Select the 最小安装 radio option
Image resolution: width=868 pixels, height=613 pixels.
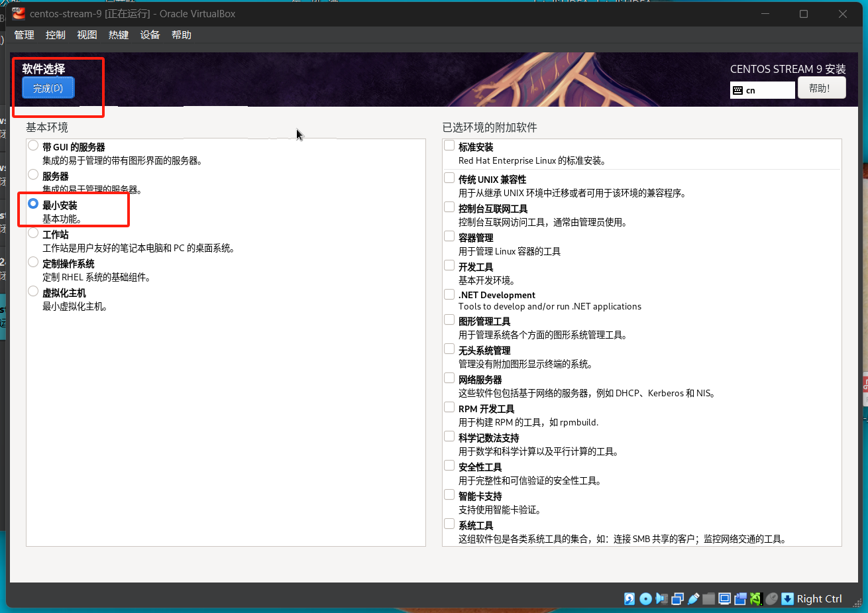click(x=33, y=203)
